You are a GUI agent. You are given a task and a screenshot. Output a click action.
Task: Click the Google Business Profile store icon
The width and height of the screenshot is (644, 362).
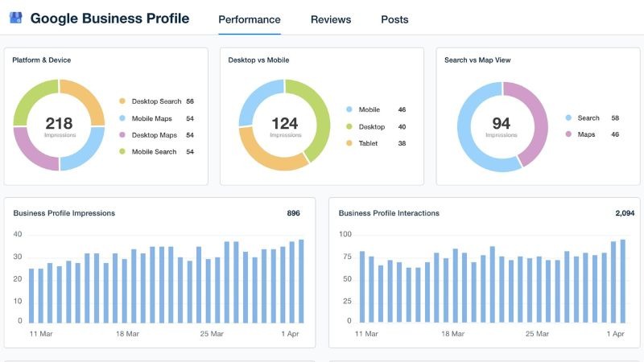click(15, 18)
